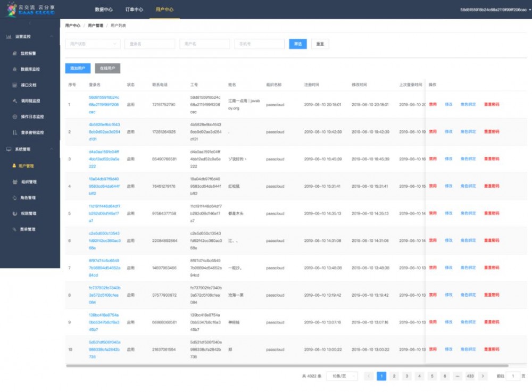Click the 添加用户 add user button

[x=78, y=68]
